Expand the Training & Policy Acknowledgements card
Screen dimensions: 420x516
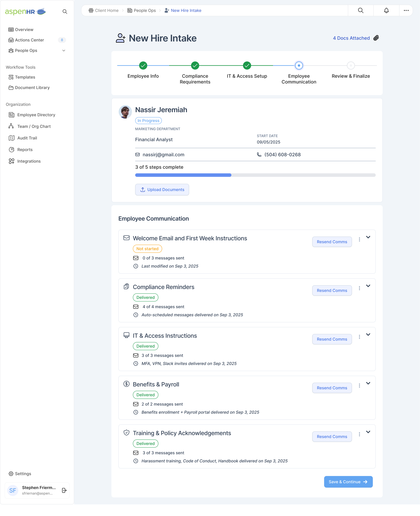[368, 432]
